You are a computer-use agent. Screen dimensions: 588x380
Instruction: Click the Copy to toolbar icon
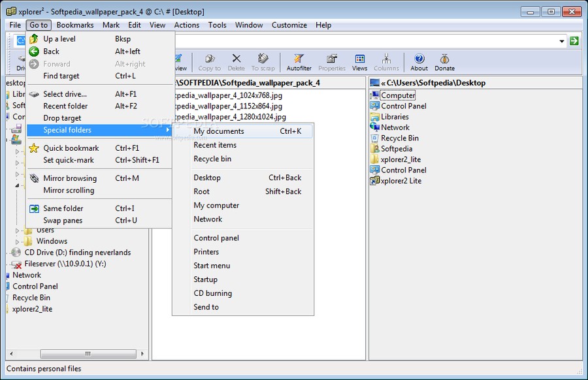coord(209,59)
